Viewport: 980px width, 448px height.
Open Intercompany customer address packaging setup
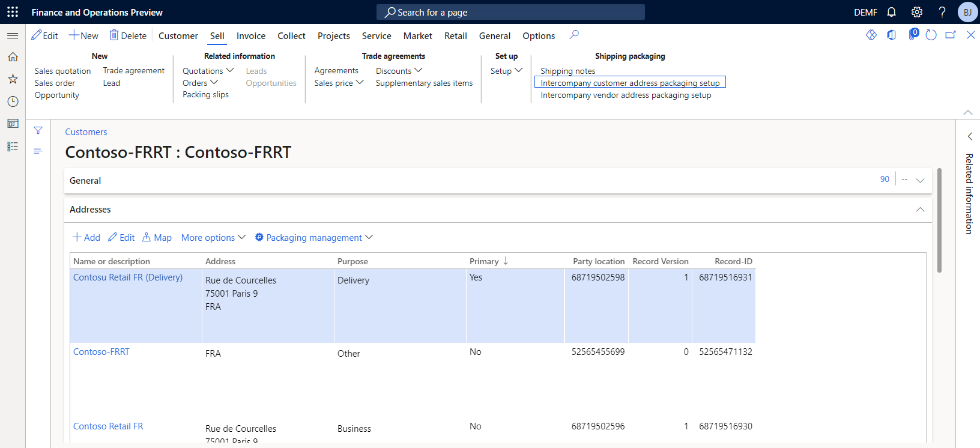tap(630, 83)
